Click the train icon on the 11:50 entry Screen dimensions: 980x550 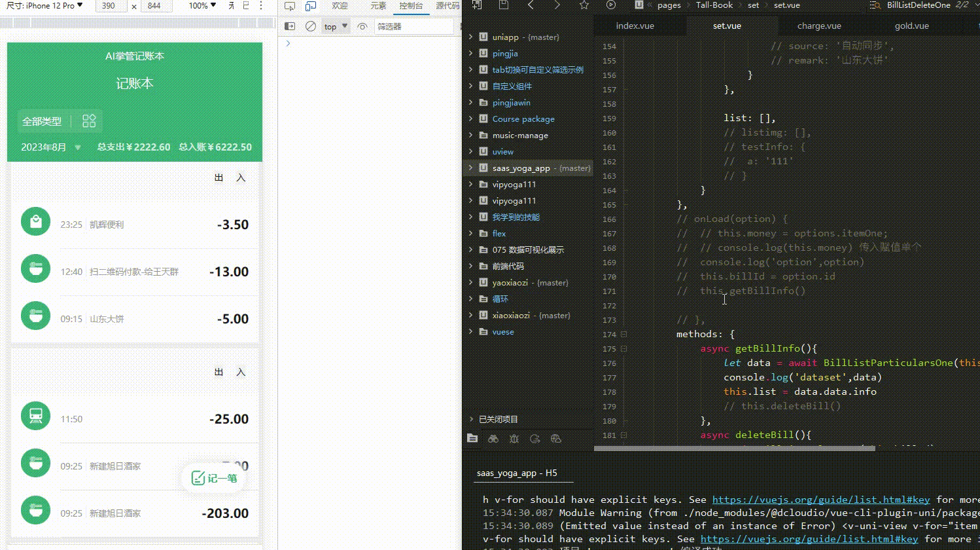(x=36, y=416)
